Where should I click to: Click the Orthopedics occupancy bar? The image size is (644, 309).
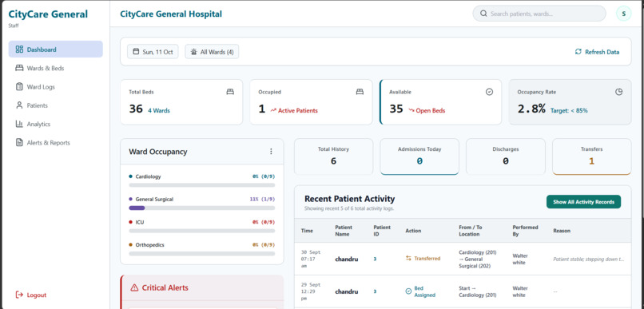[201, 253]
